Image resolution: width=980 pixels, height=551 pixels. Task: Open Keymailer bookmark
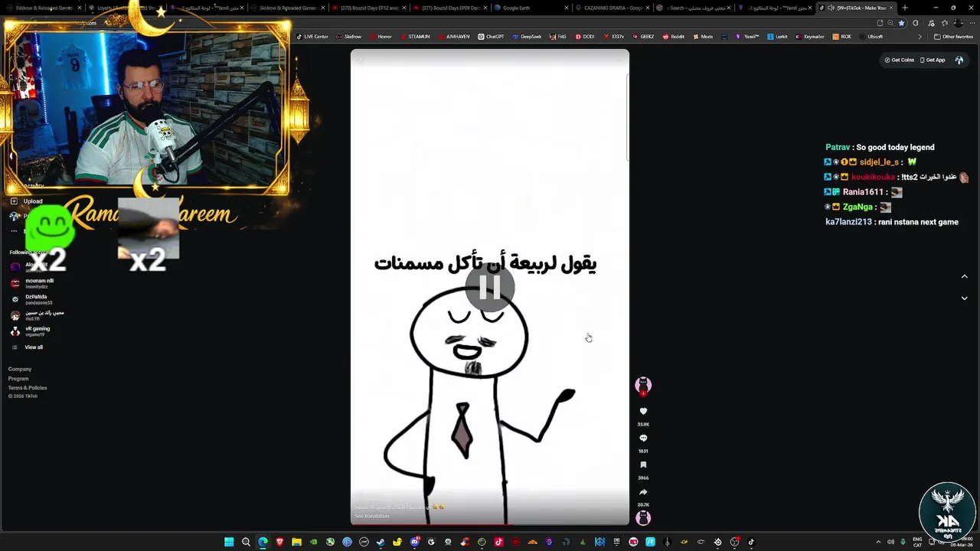tap(810, 37)
